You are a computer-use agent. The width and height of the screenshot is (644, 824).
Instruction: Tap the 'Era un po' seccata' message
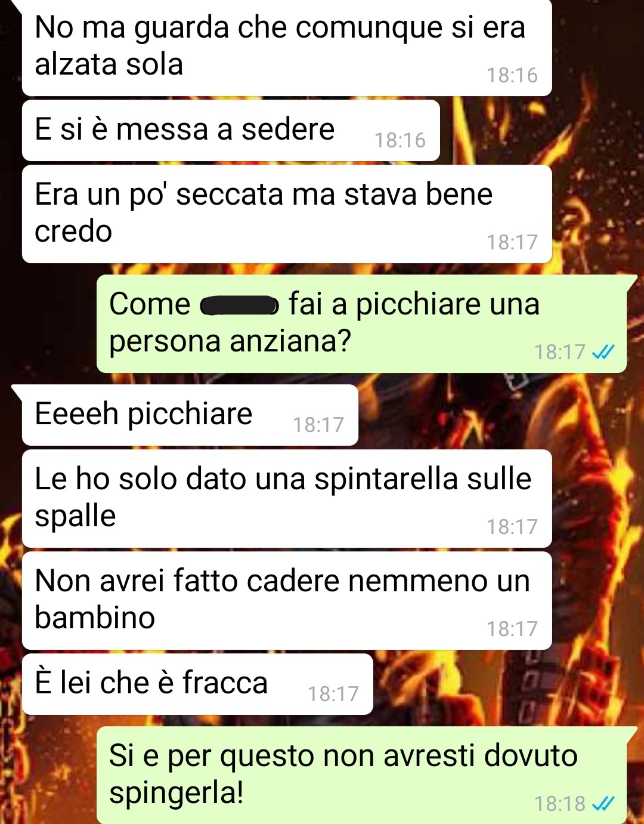287,214
